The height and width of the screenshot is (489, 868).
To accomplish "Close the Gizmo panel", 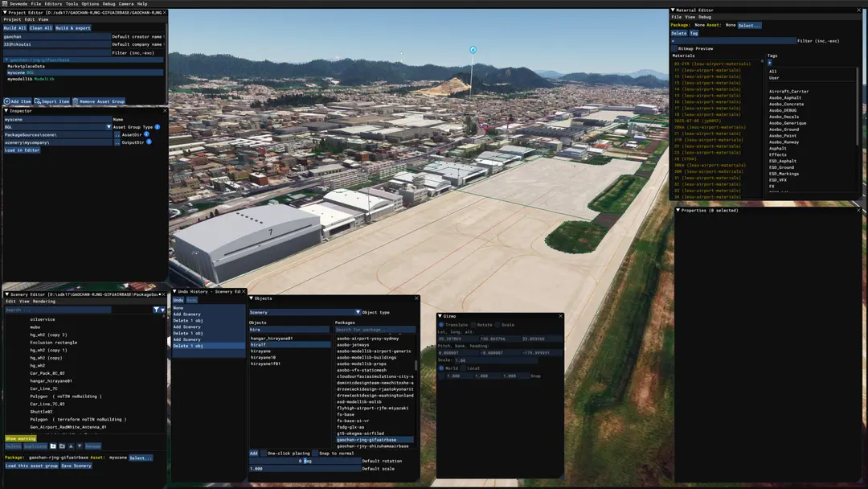I will coord(560,316).
